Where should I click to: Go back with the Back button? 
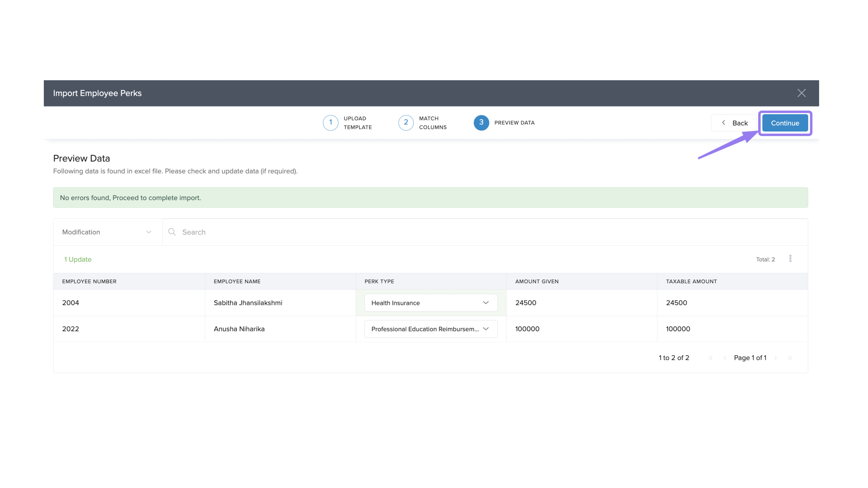click(x=735, y=123)
